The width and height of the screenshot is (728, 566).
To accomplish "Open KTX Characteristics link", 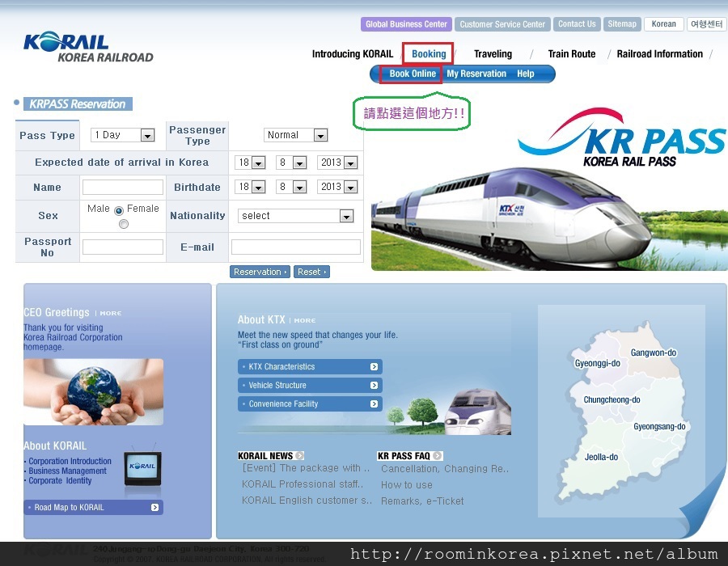I will point(310,366).
